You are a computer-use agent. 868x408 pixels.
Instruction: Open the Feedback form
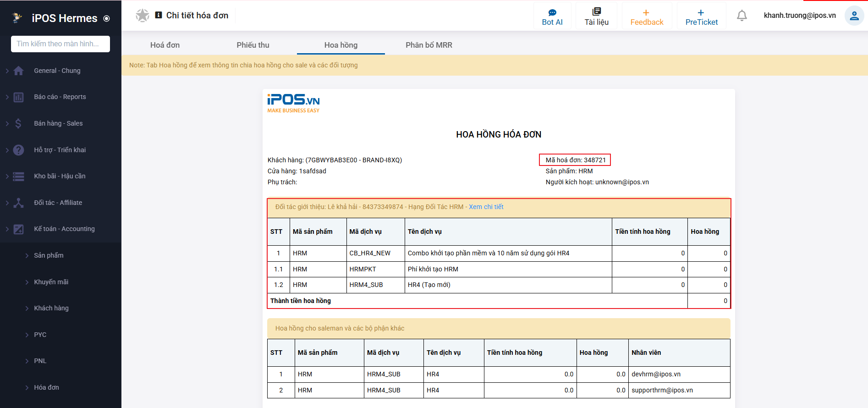(647, 17)
